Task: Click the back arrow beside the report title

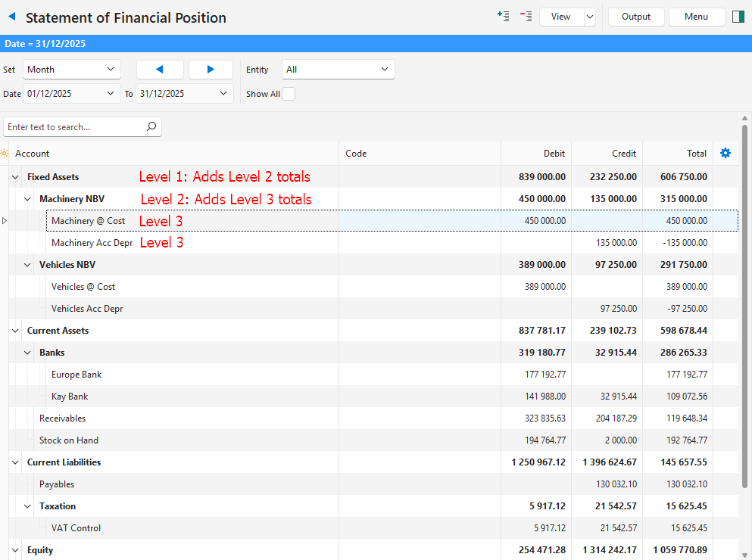Action: pos(12,17)
